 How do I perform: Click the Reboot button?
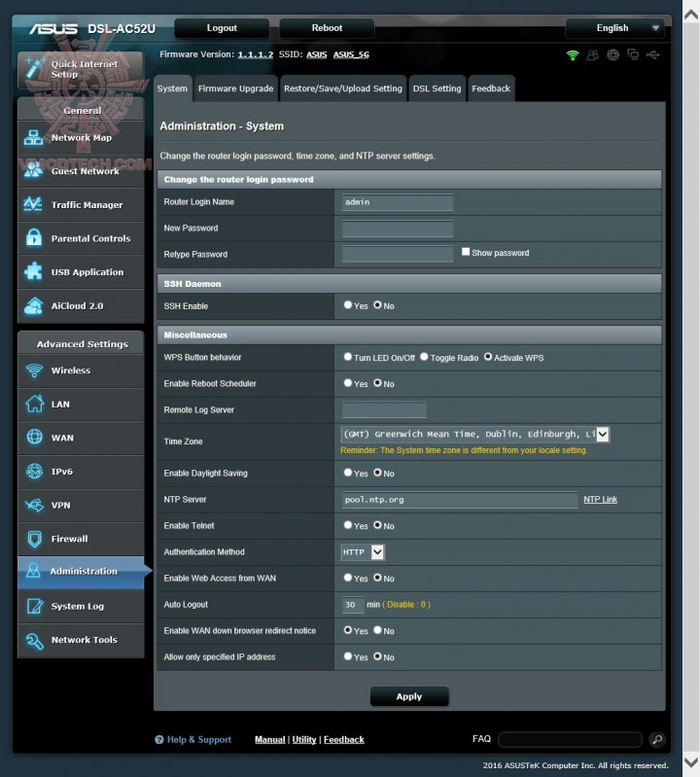(327, 28)
